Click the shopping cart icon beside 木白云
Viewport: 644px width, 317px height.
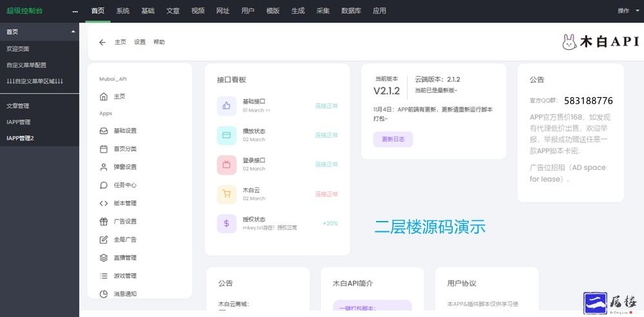pos(226,194)
